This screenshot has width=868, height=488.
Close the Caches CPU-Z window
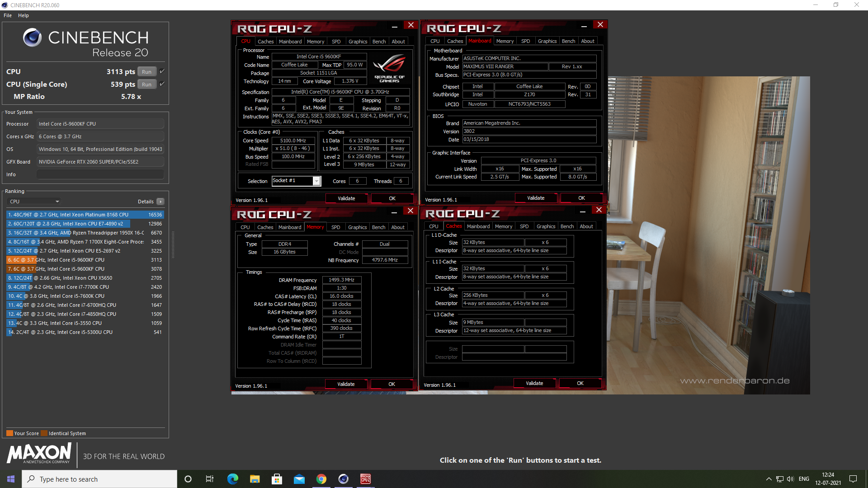tap(599, 210)
